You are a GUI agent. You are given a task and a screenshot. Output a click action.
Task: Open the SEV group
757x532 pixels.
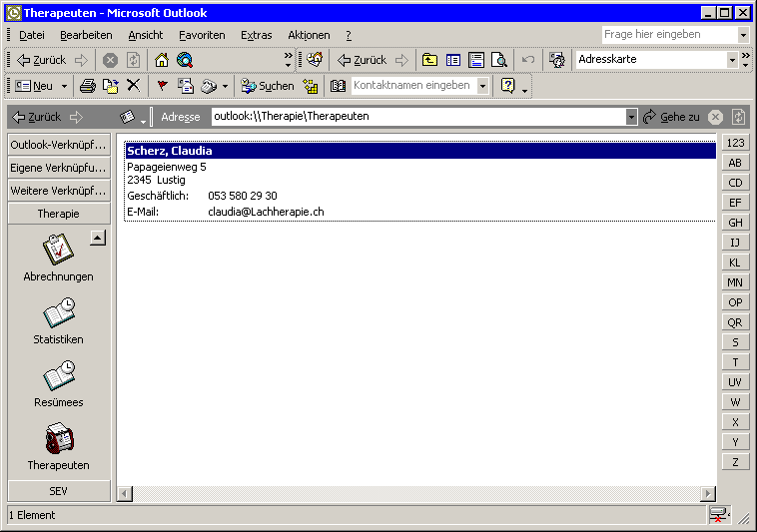[x=58, y=491]
